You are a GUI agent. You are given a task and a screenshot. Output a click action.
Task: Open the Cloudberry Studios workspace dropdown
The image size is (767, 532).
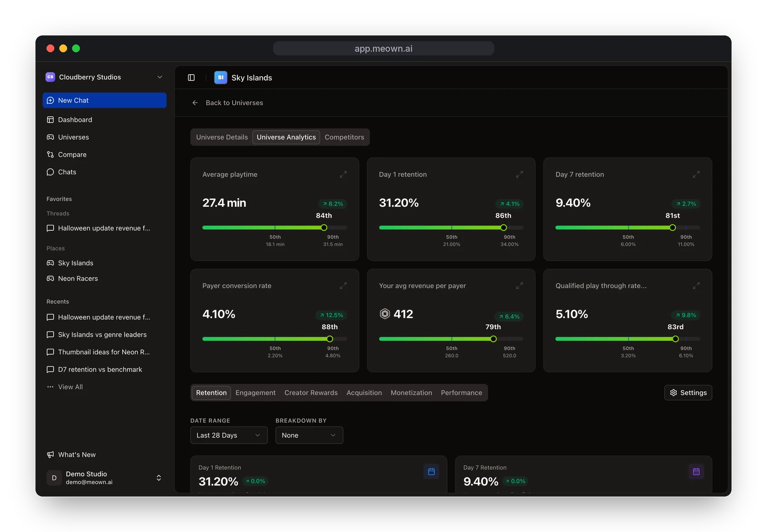pyautogui.click(x=104, y=77)
